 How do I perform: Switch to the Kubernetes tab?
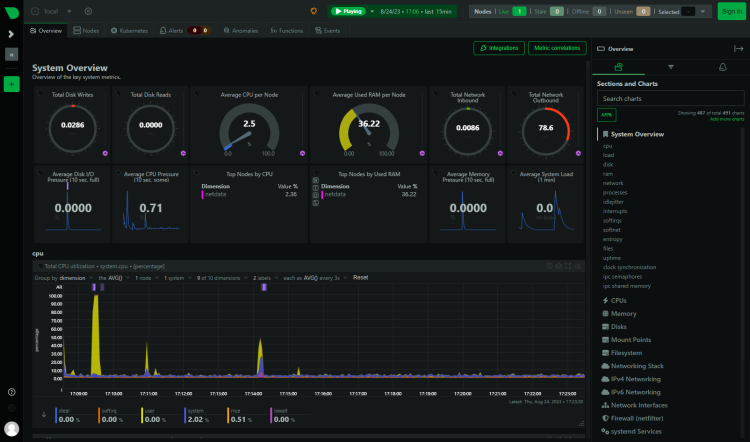tap(129, 31)
